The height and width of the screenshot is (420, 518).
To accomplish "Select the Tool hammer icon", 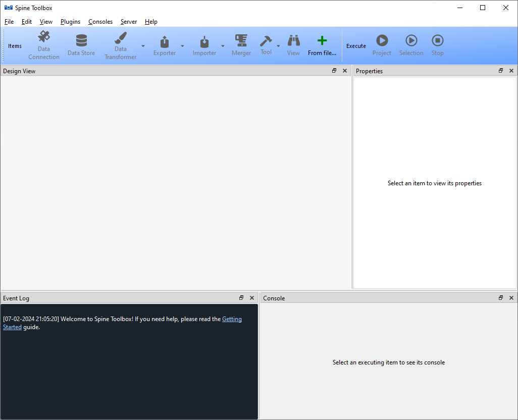I will (x=266, y=40).
